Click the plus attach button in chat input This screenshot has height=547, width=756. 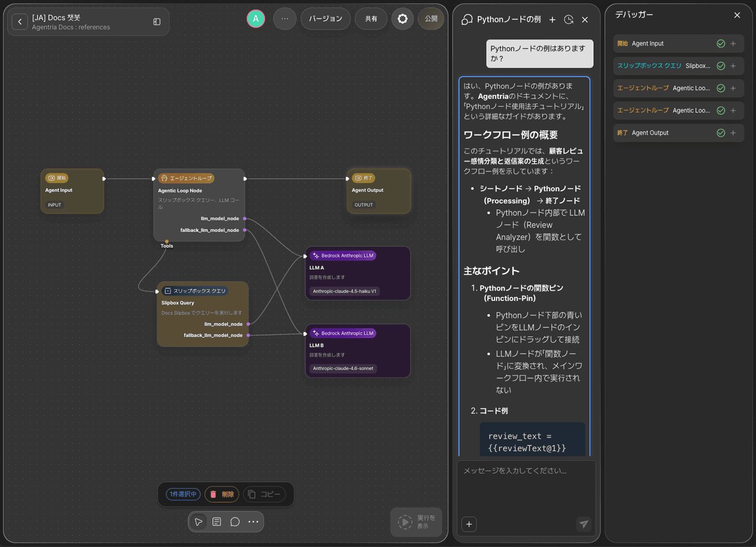[469, 524]
